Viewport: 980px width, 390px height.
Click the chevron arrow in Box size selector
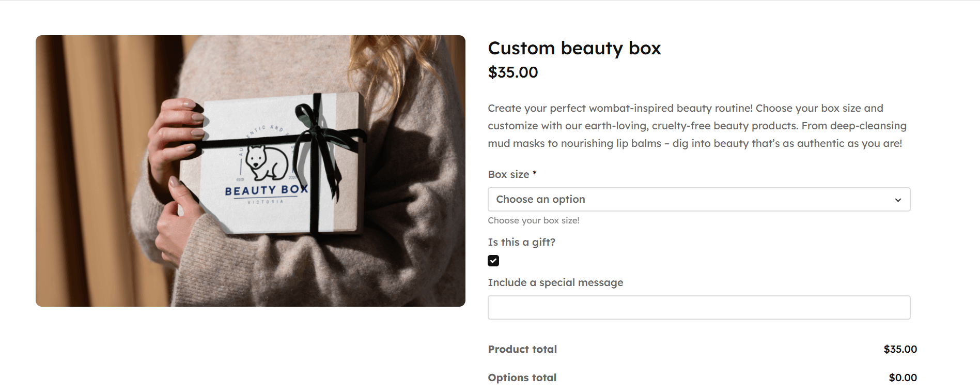point(898,200)
